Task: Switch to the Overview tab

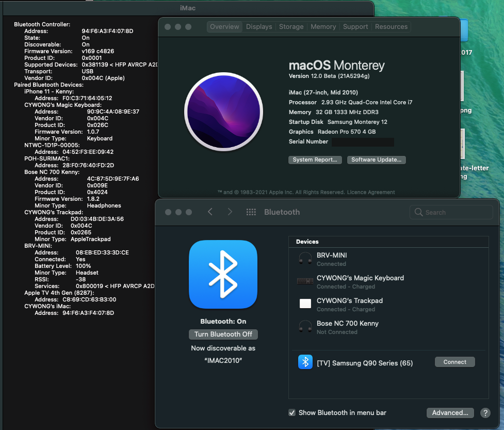Action: (x=224, y=27)
